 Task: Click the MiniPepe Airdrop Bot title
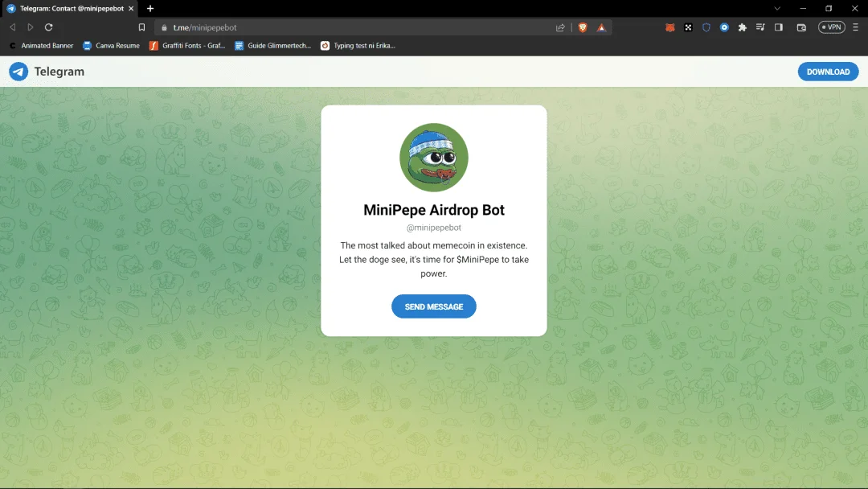(433, 210)
